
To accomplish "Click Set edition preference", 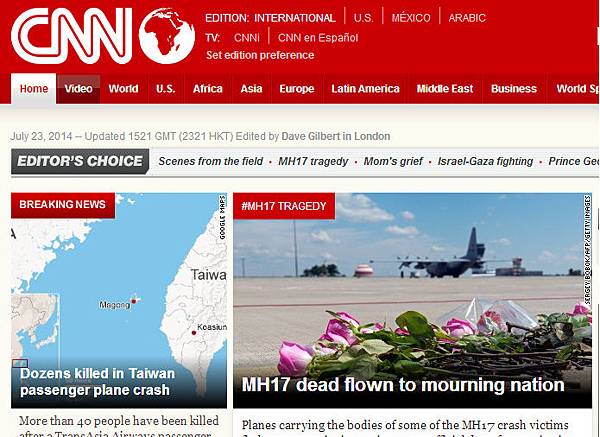I will tap(260, 55).
